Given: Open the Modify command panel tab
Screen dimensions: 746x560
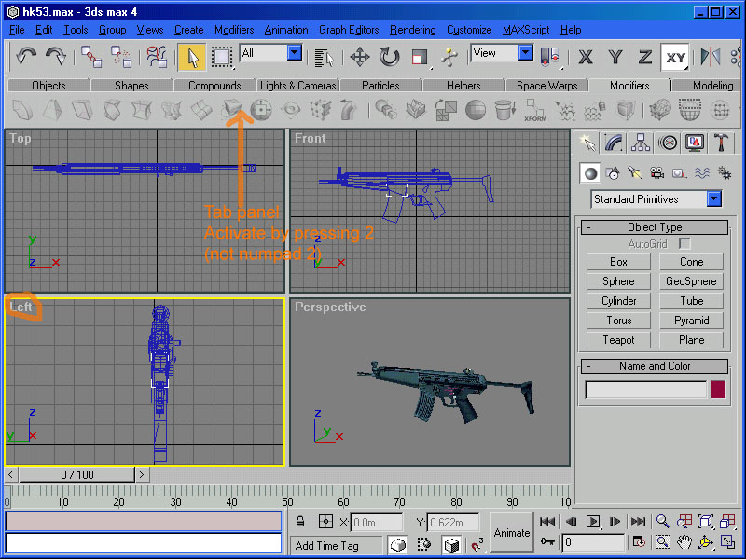Looking at the screenshot, I should coord(614,143).
